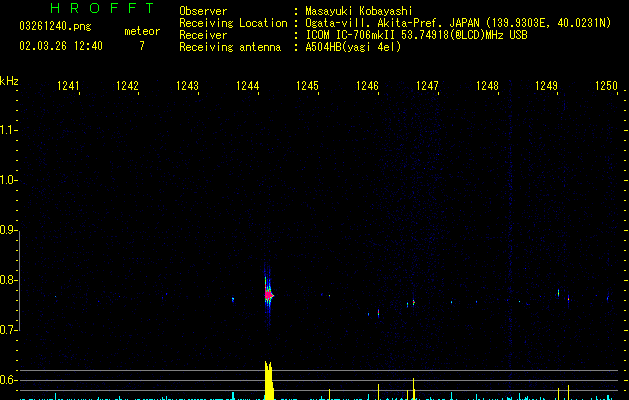Select the filename 03261240.png
This screenshot has width=629, height=400.
tap(55, 26)
